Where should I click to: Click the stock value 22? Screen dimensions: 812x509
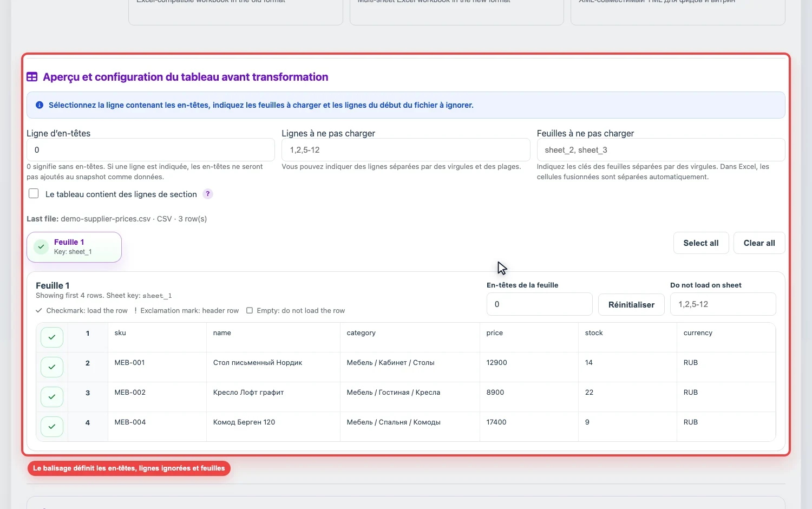590,393
